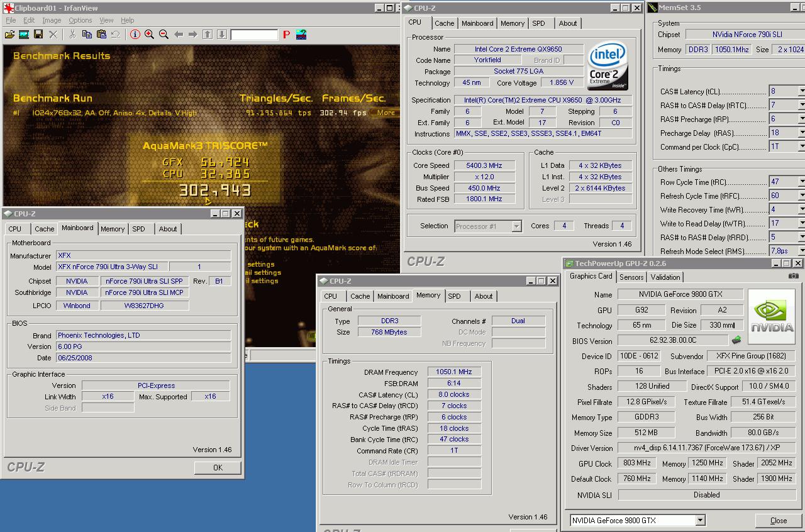Image resolution: width=805 pixels, height=532 pixels.
Task: Open Properties via red P icon
Action: click(286, 35)
